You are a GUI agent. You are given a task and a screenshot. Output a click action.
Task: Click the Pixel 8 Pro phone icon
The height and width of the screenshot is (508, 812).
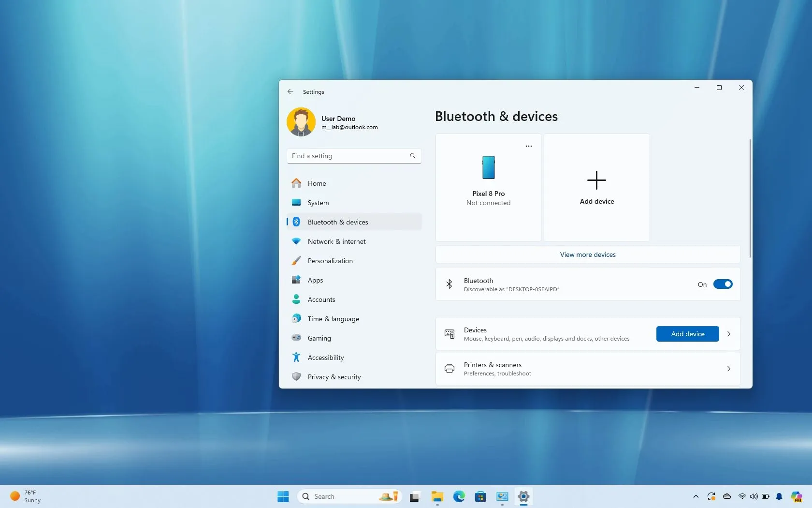[x=489, y=167]
